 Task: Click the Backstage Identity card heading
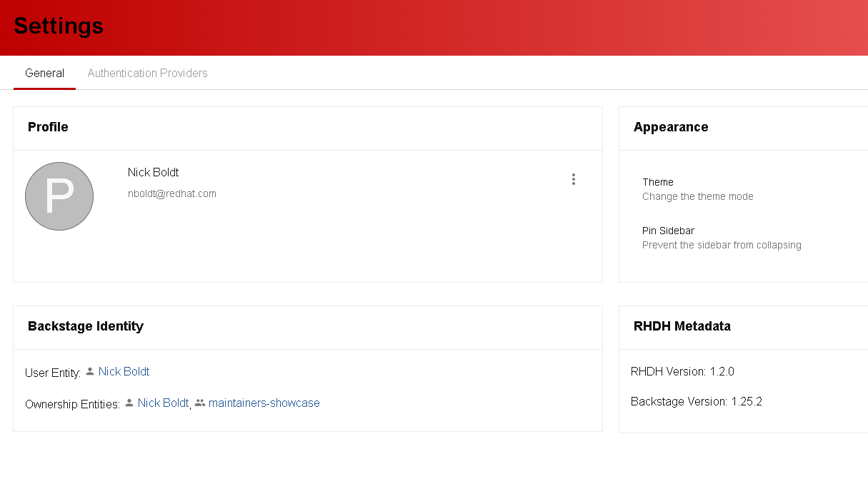point(86,326)
